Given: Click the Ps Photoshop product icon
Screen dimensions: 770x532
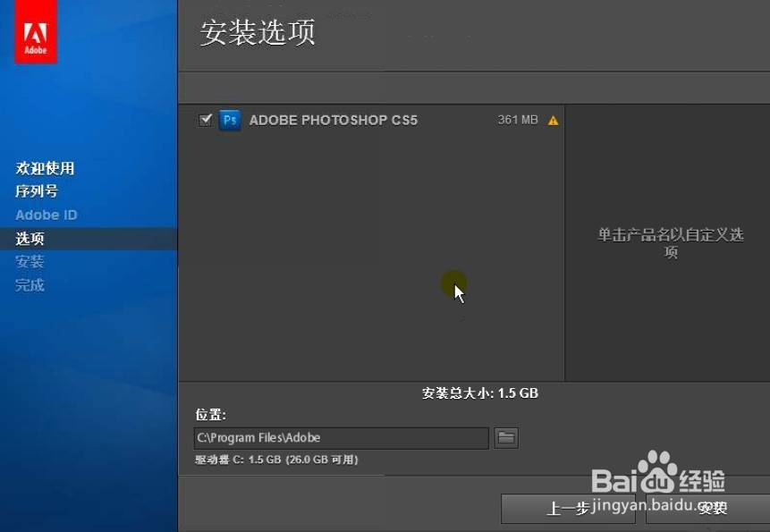Looking at the screenshot, I should 230,120.
